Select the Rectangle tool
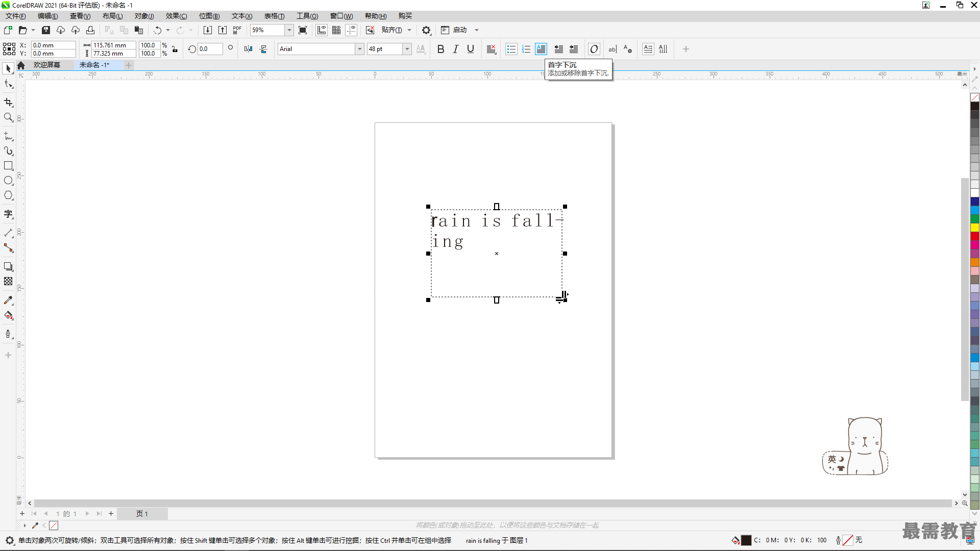The width and height of the screenshot is (980, 551). tap(8, 166)
